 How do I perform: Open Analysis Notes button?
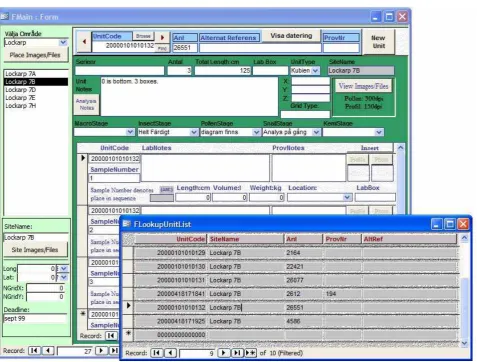86,104
